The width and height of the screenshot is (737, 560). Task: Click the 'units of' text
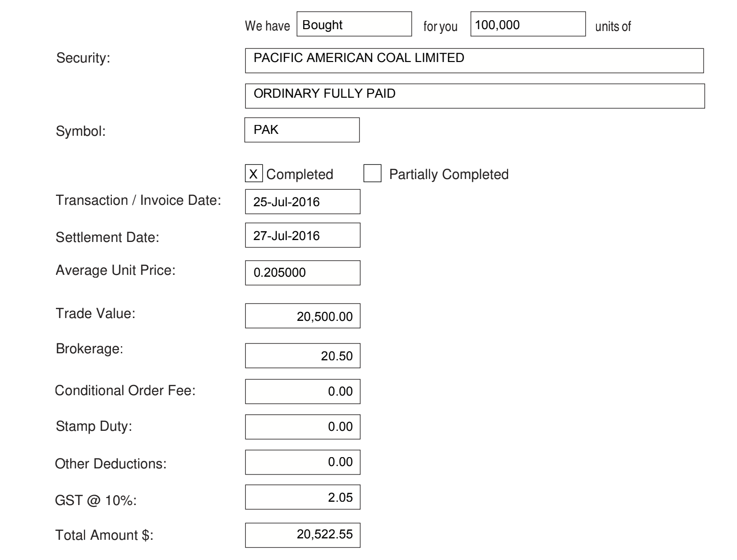point(613,27)
